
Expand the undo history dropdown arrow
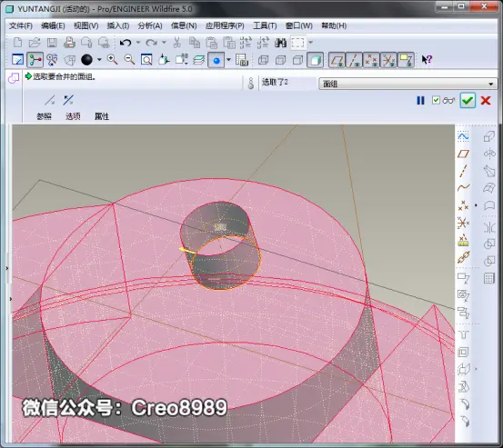pos(138,43)
